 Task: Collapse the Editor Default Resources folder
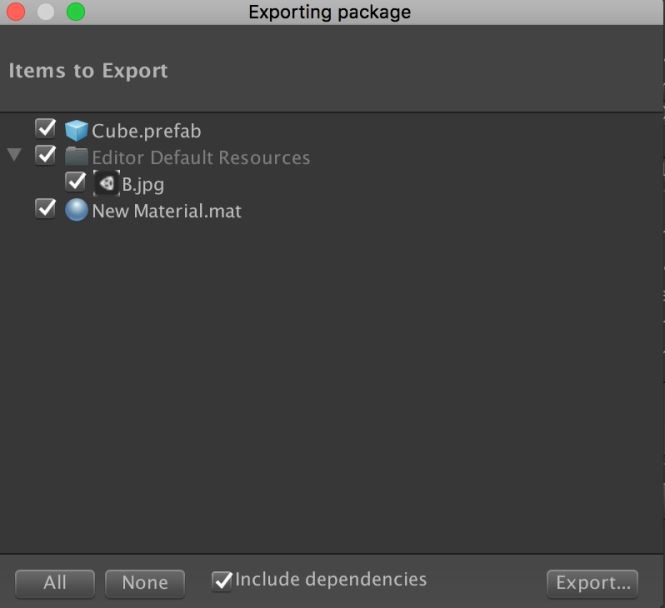pyautogui.click(x=14, y=156)
